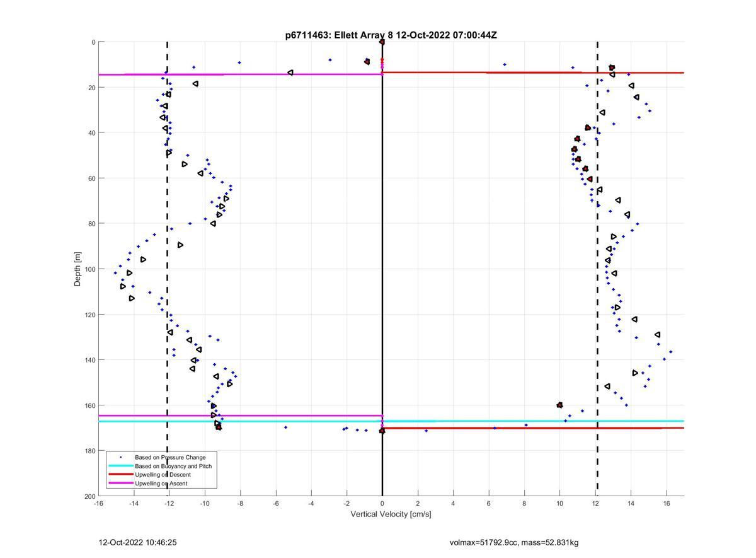Screen dimensions: 756x558
Task: Click velocity axis tick label '14'
Action: [631, 504]
